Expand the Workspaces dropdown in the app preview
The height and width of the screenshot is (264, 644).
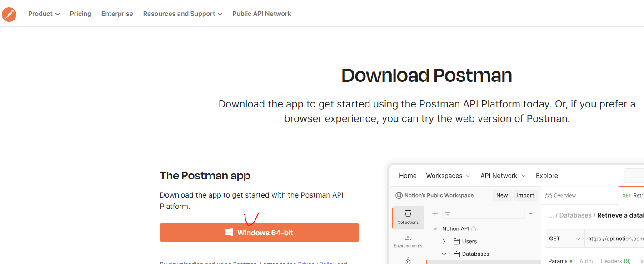tap(448, 176)
